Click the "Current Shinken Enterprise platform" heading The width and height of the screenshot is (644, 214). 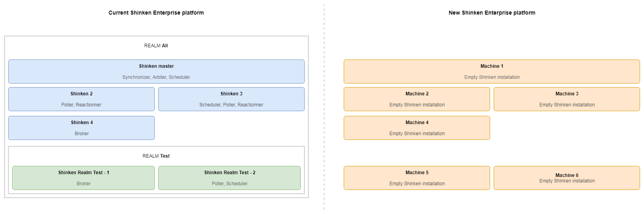click(x=156, y=13)
